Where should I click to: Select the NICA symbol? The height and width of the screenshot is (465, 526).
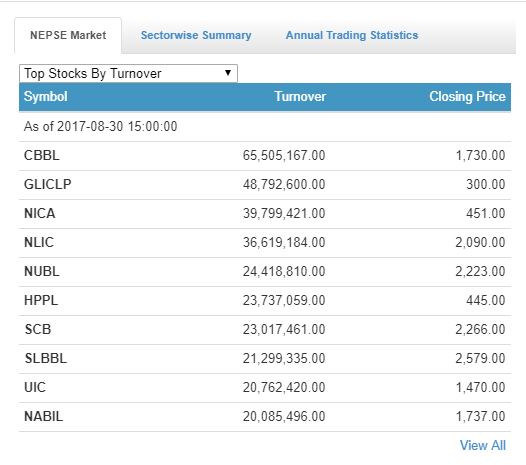pyautogui.click(x=40, y=213)
